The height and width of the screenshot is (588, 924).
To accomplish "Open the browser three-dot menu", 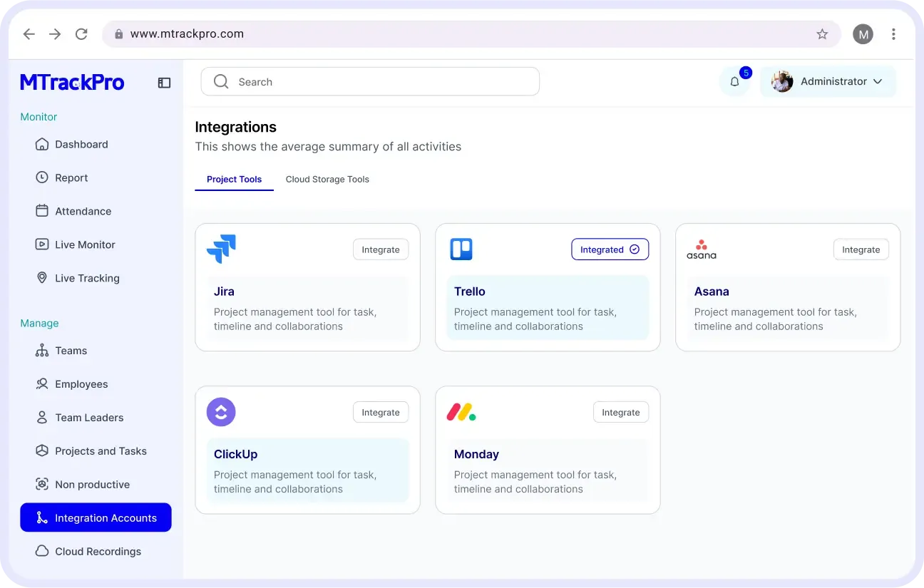I will click(x=893, y=34).
